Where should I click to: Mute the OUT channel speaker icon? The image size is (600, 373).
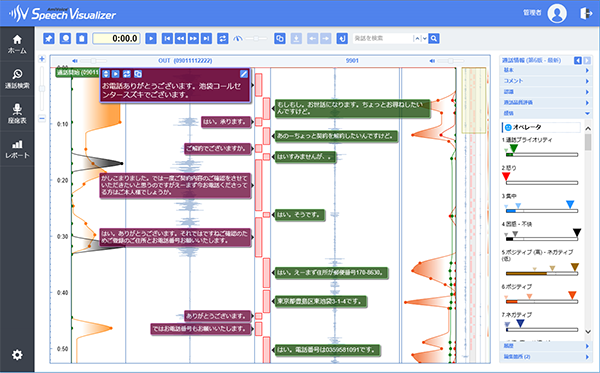(75, 61)
